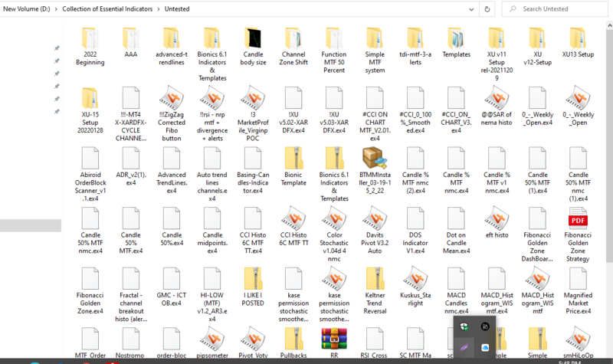Focus the Search Untested box
This screenshot has width=613, height=364.
pyautogui.click(x=555, y=9)
